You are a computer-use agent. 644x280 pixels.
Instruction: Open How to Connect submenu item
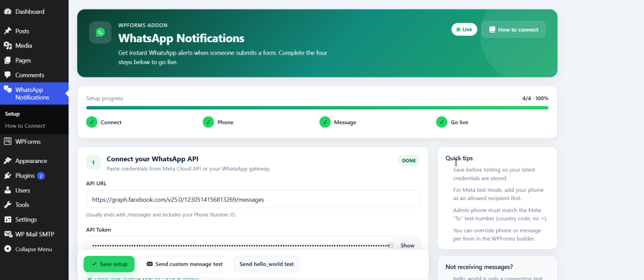pos(25,126)
